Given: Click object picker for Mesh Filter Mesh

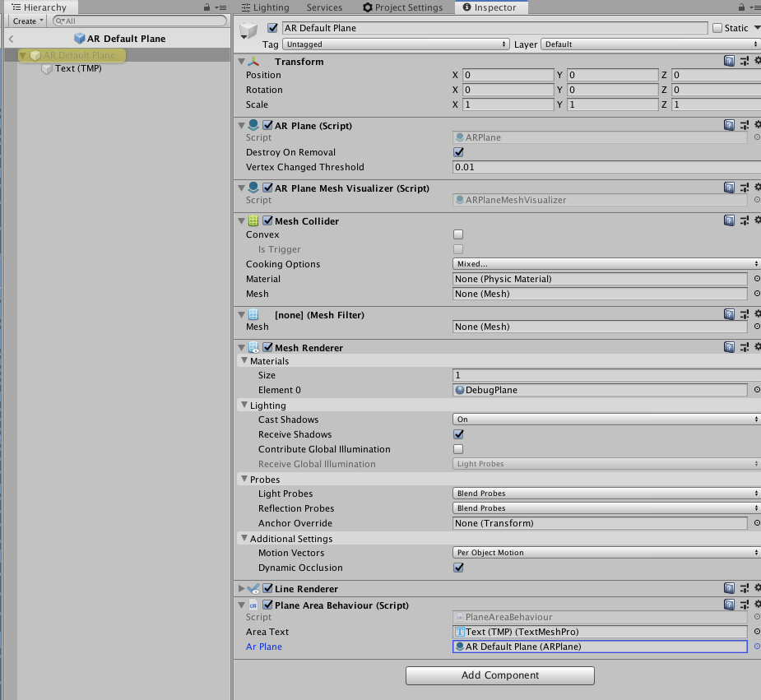Looking at the screenshot, I should click(757, 327).
